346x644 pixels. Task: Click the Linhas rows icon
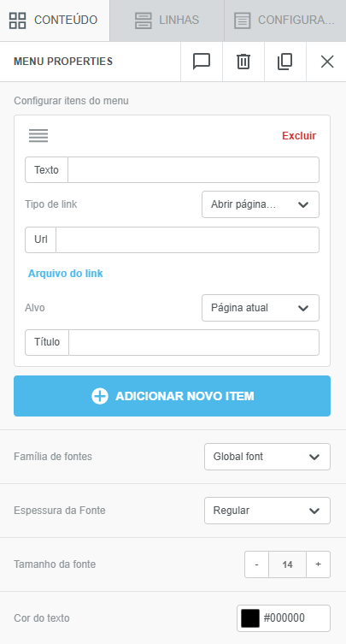point(144,21)
